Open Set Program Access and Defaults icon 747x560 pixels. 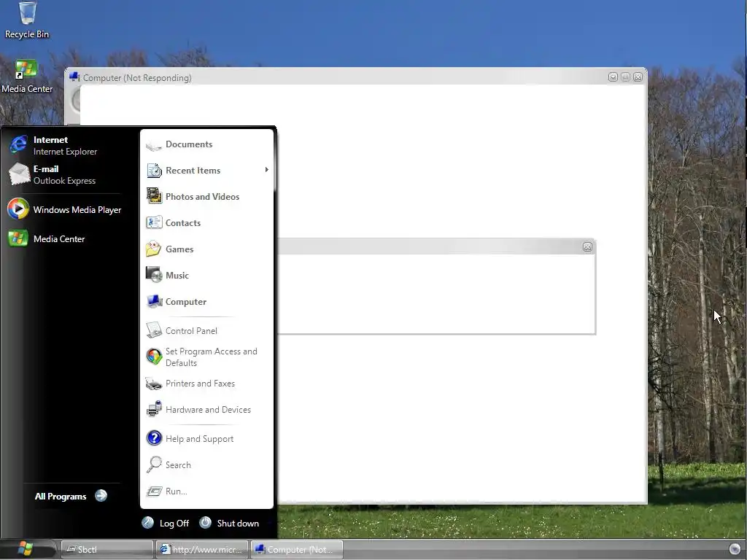tap(154, 356)
